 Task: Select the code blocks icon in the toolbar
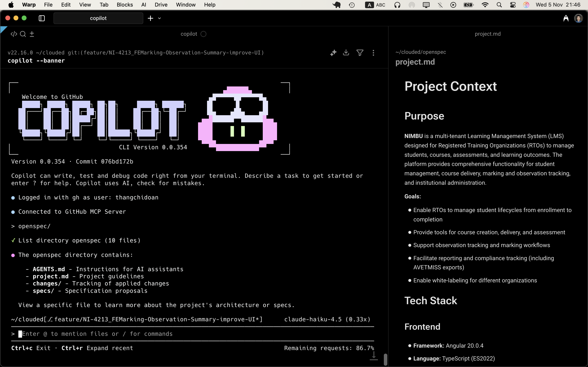pyautogui.click(x=14, y=34)
